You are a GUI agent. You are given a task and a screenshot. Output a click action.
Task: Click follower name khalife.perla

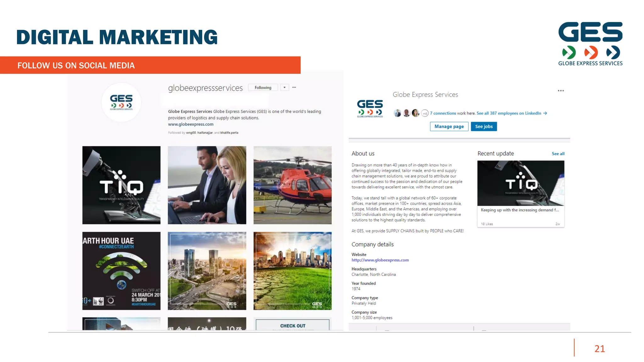point(229,133)
